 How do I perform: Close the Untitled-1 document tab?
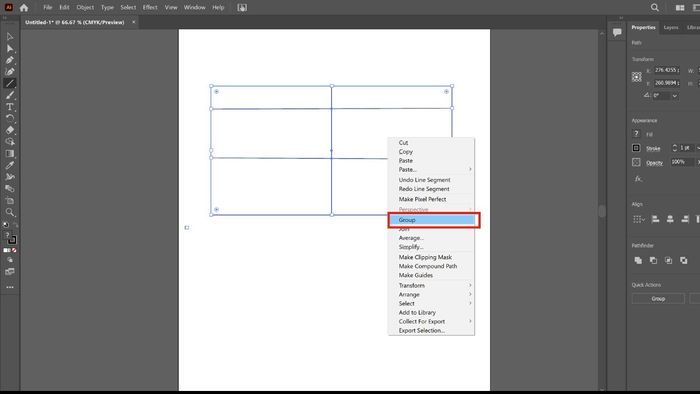click(x=133, y=22)
